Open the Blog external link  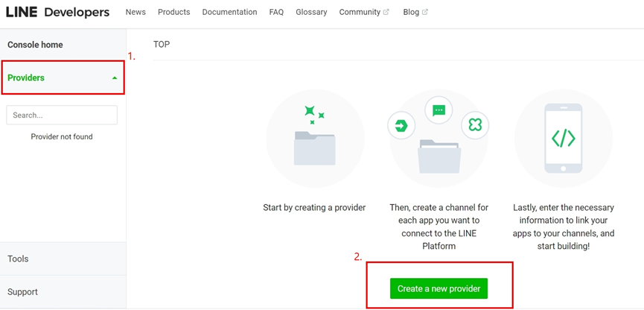(x=415, y=12)
